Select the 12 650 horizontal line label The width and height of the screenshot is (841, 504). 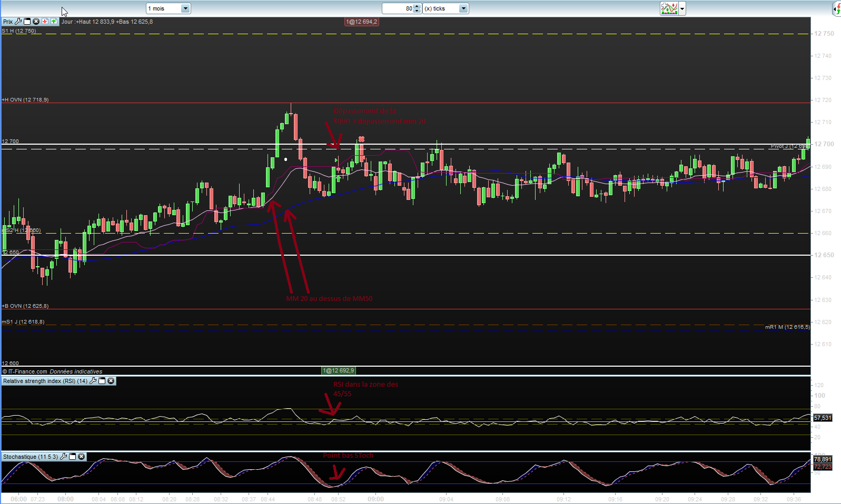pos(11,253)
